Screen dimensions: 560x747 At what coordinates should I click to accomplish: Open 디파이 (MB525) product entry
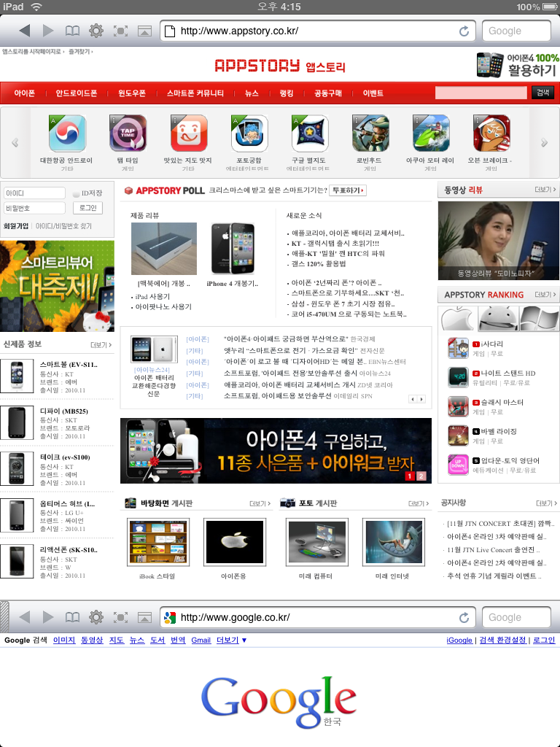57,423
